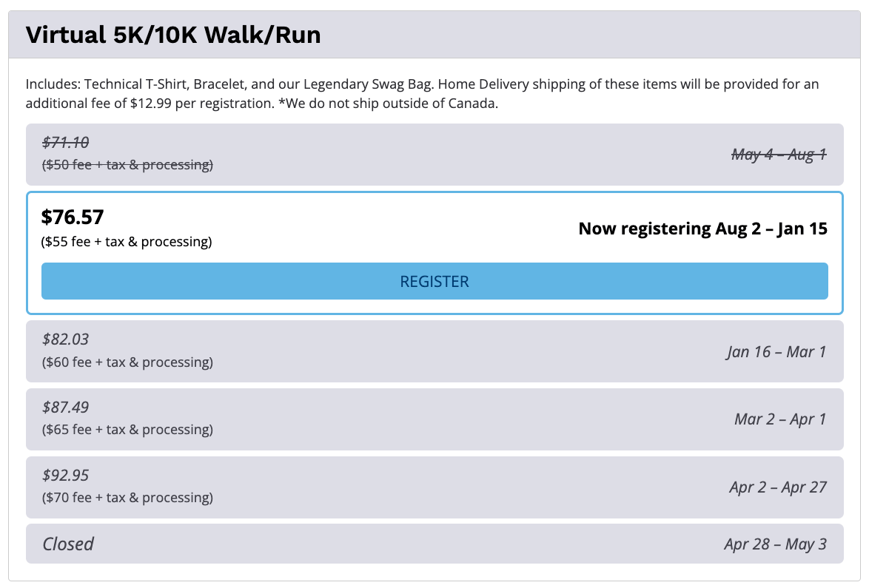Screen dimensions: 869x588
Task: Click the struck-through $50 fee note
Action: (x=127, y=165)
